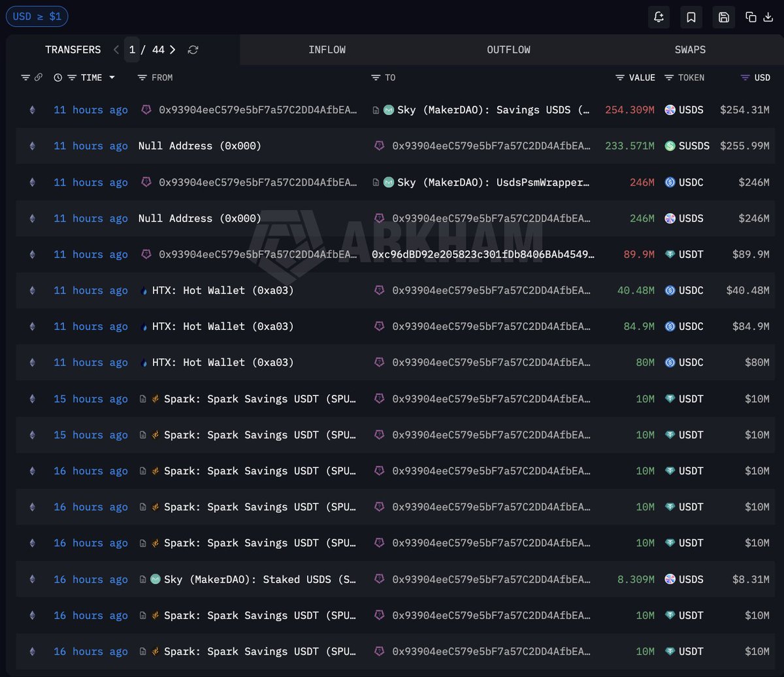
Task: Open HTX Hot Wallet in 84.9M row
Action: (x=223, y=326)
